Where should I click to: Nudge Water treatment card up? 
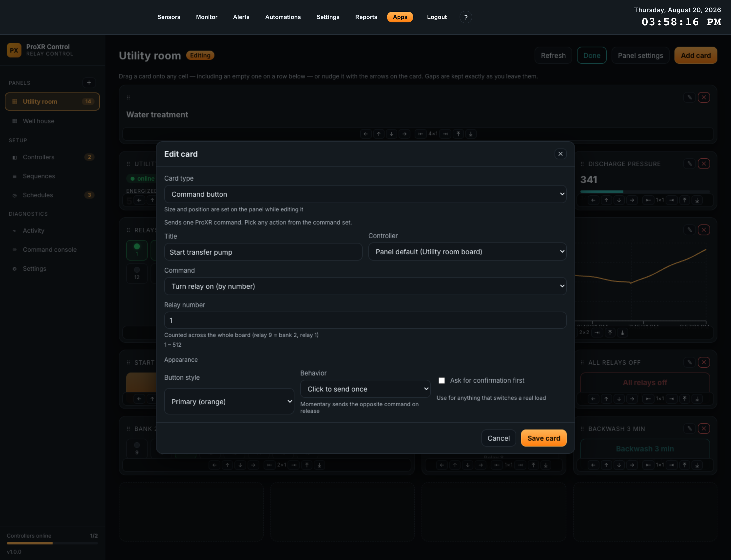(379, 134)
